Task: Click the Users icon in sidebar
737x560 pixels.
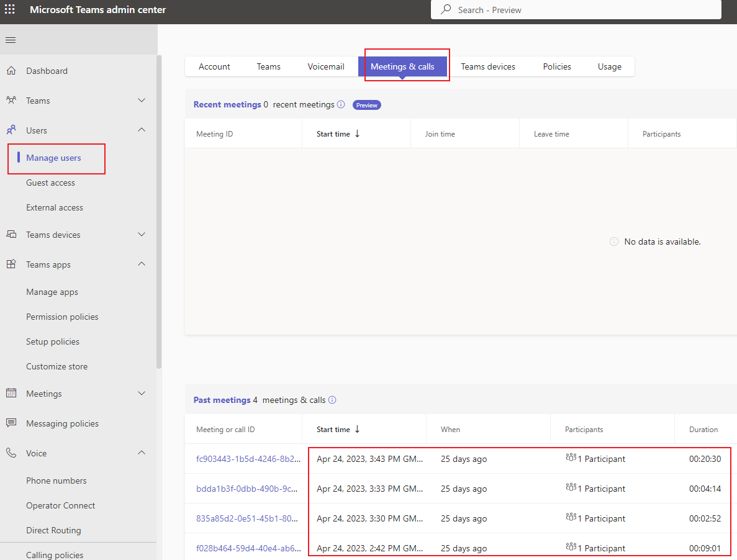Action: point(11,130)
